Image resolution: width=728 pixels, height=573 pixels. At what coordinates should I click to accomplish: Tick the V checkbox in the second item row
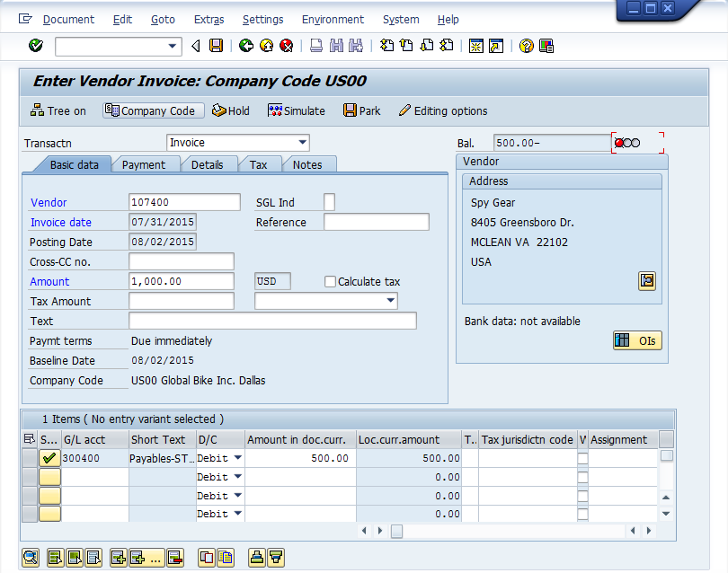coord(582,477)
